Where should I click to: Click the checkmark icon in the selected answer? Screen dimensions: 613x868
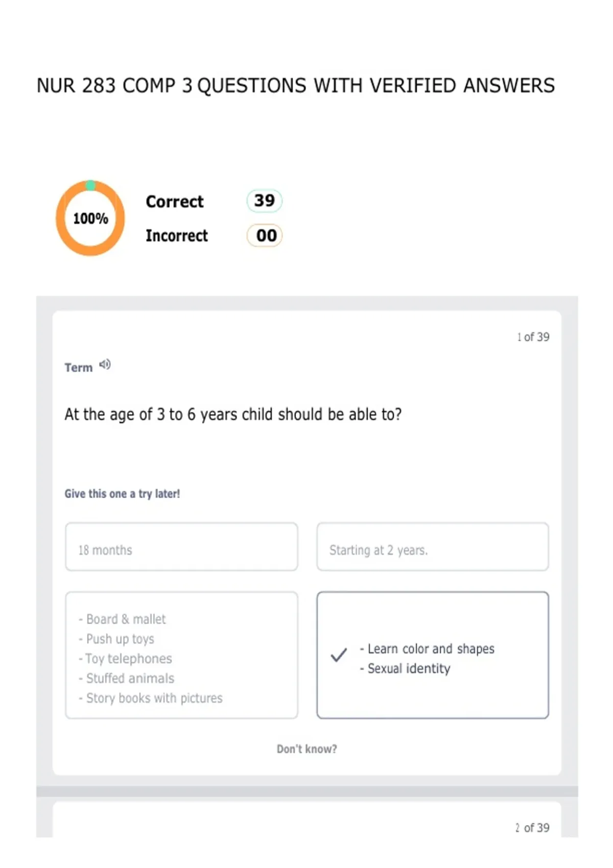point(339,655)
